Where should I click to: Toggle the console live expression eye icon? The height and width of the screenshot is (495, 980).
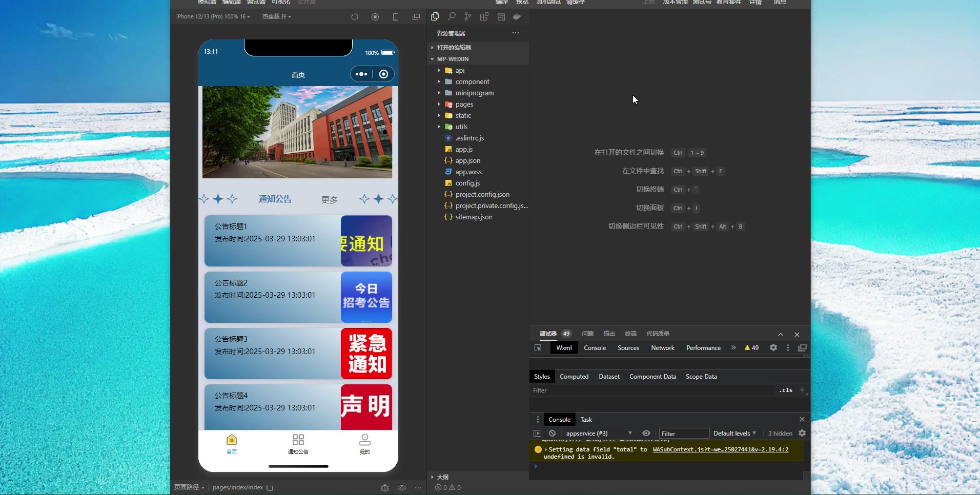(x=646, y=433)
